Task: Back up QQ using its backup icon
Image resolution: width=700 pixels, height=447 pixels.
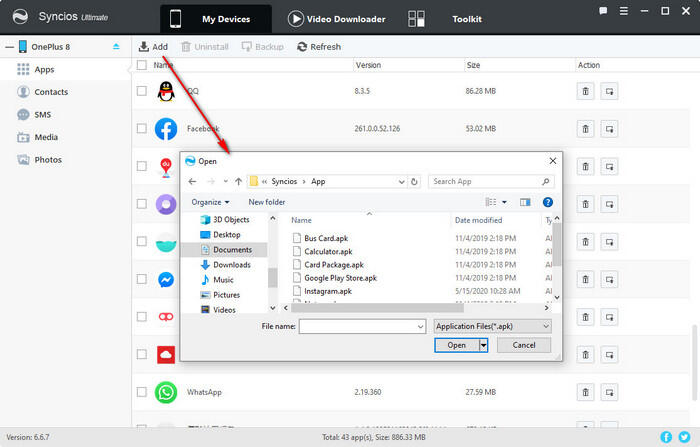Action: 609,92
